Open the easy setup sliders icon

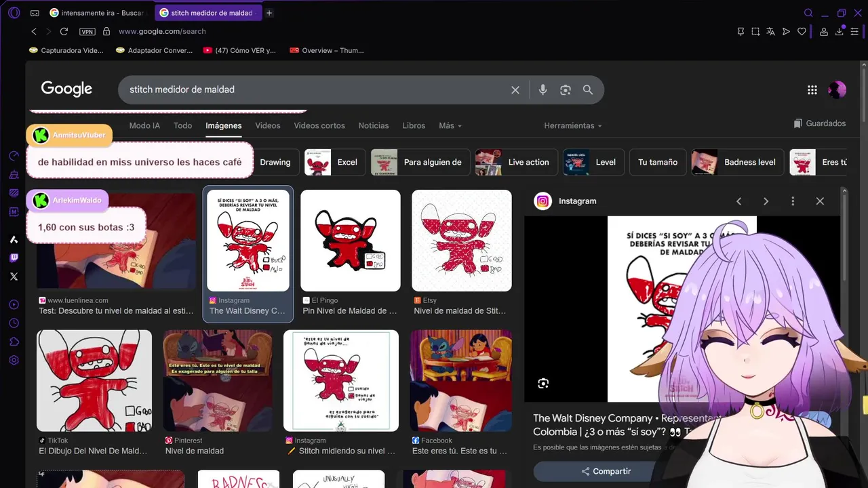pyautogui.click(x=855, y=32)
